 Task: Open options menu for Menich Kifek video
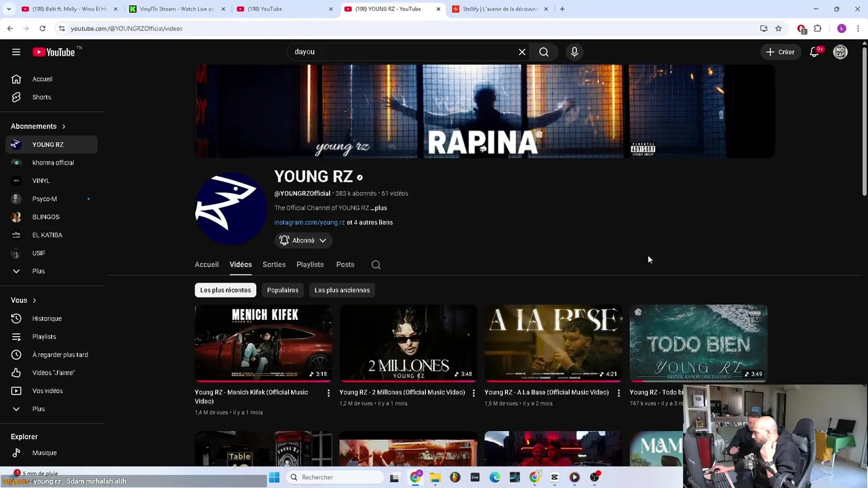tap(329, 393)
